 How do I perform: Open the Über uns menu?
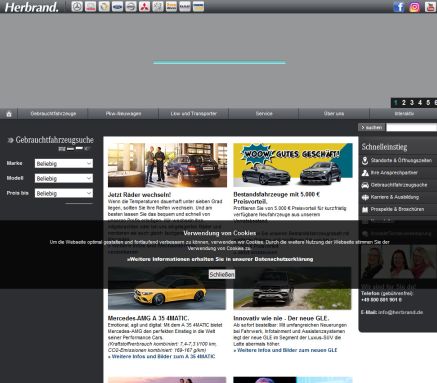pyautogui.click(x=334, y=114)
